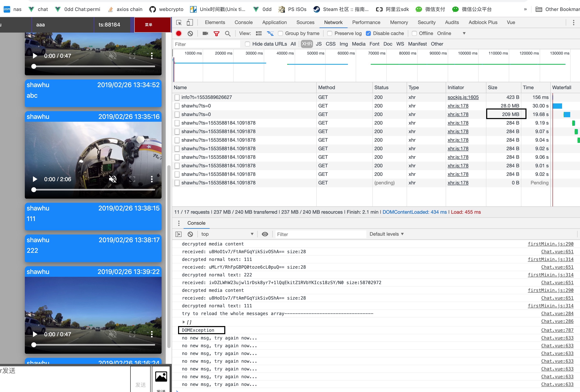
Task: Open the network filter funnel icon
Action: (x=216, y=33)
